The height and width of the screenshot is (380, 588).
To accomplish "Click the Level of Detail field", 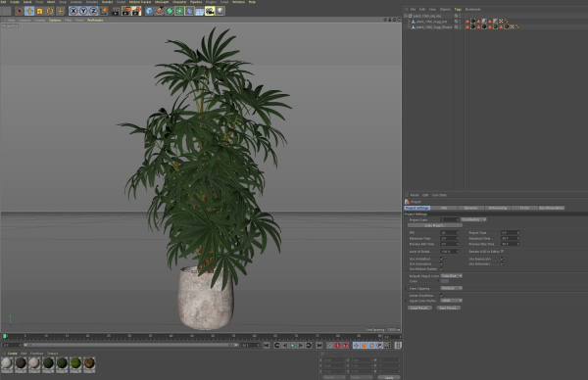I will pos(449,252).
